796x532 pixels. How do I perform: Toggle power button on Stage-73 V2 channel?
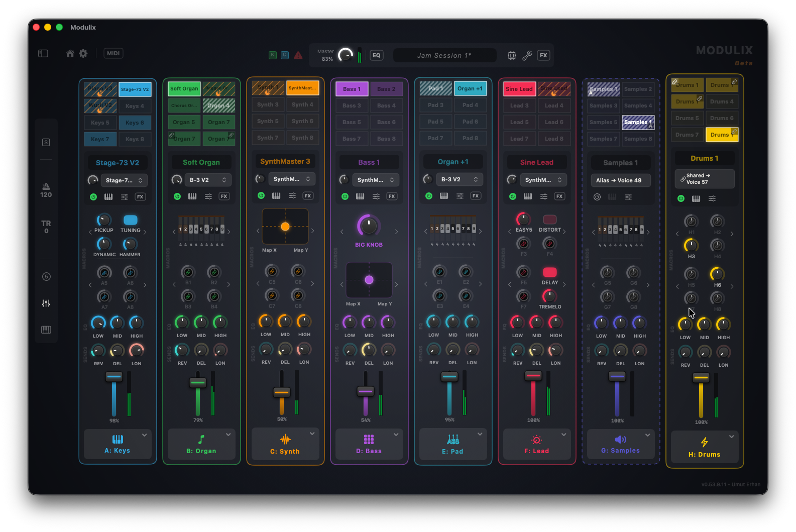[x=93, y=197]
